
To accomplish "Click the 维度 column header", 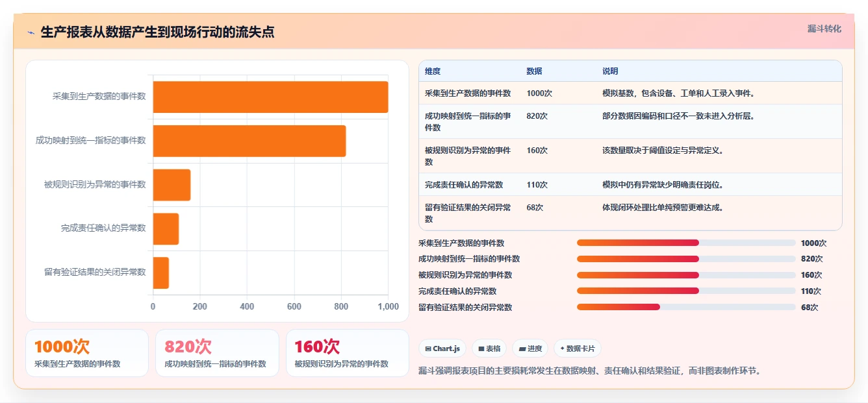I will point(433,71).
